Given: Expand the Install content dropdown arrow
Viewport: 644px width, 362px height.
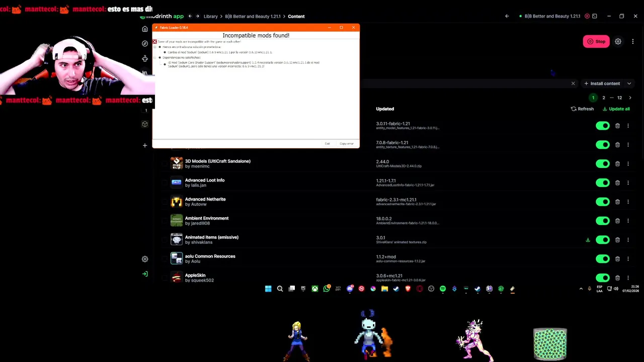Looking at the screenshot, I should click(629, 83).
